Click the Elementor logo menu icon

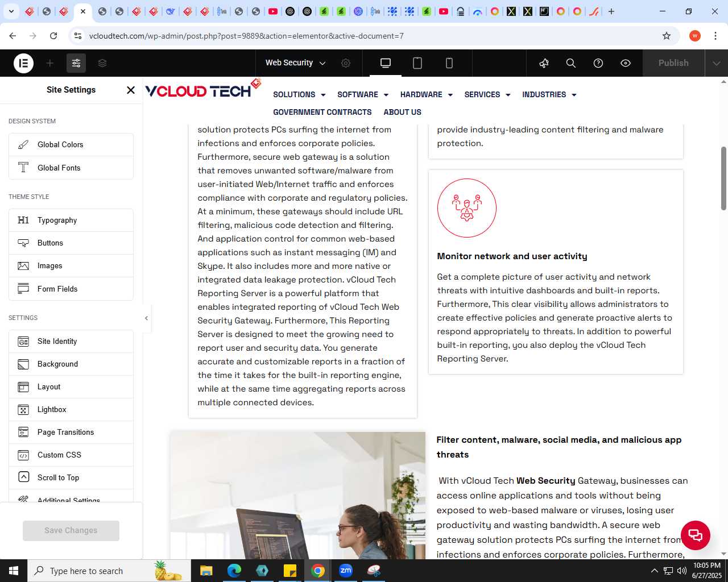23,63
